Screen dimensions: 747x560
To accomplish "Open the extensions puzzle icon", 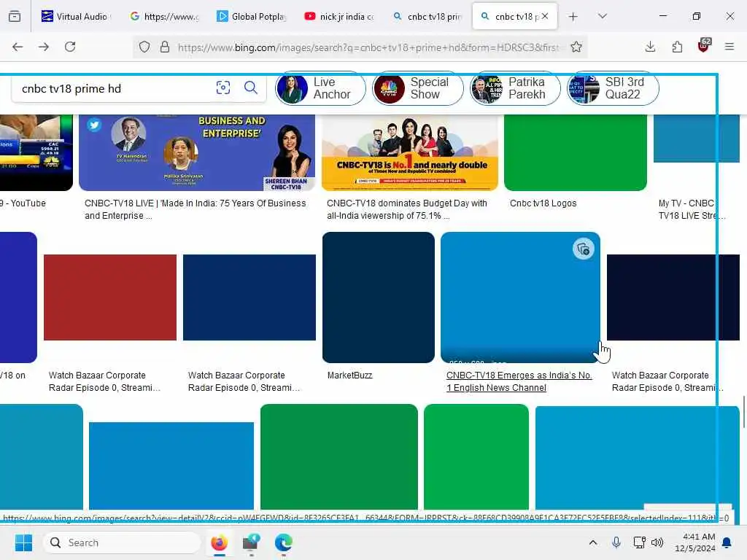I will pos(677,47).
